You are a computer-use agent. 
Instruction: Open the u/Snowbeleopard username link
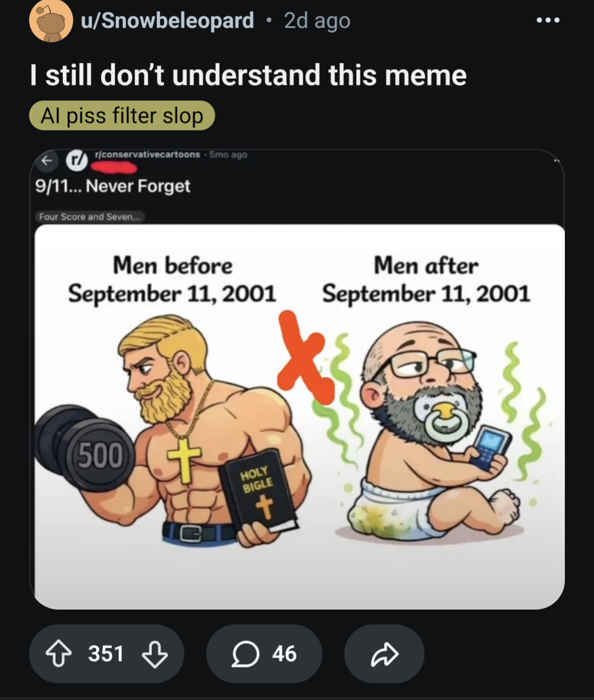pyautogui.click(x=167, y=20)
